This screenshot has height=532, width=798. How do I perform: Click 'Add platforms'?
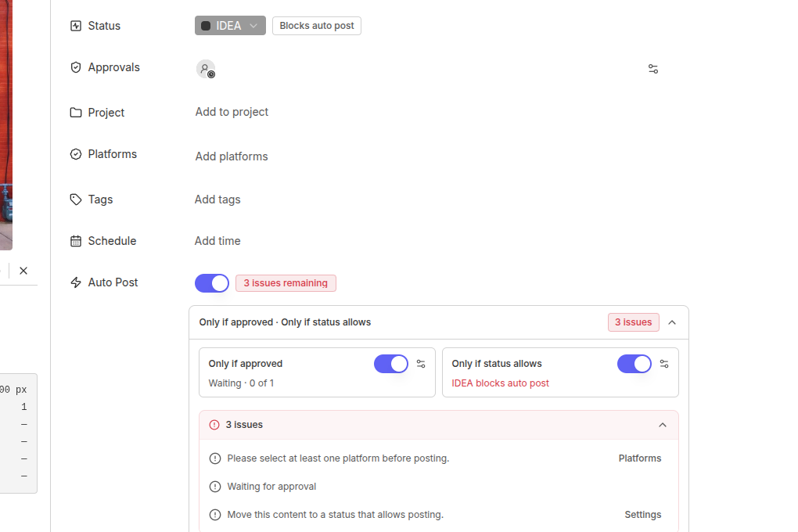232,156
